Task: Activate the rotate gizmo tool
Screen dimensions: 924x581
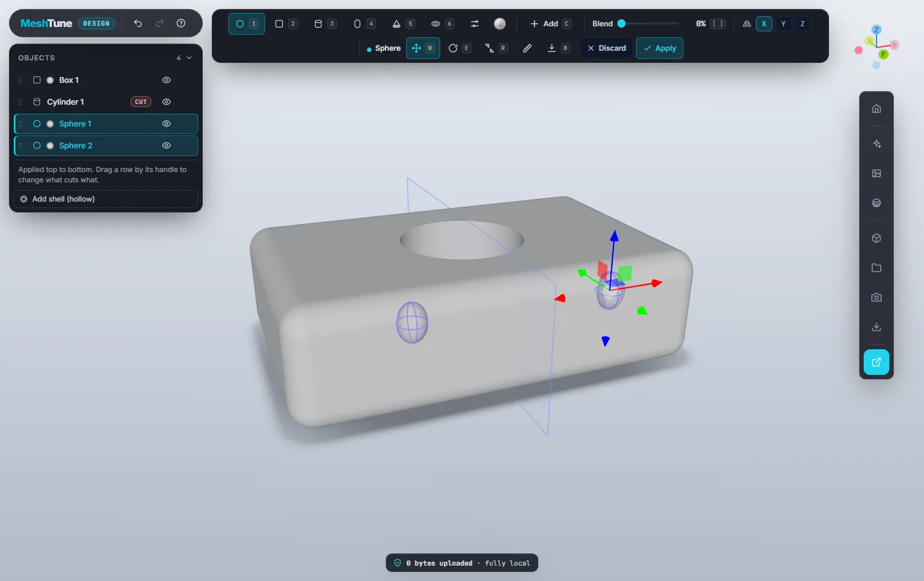Action: point(459,48)
